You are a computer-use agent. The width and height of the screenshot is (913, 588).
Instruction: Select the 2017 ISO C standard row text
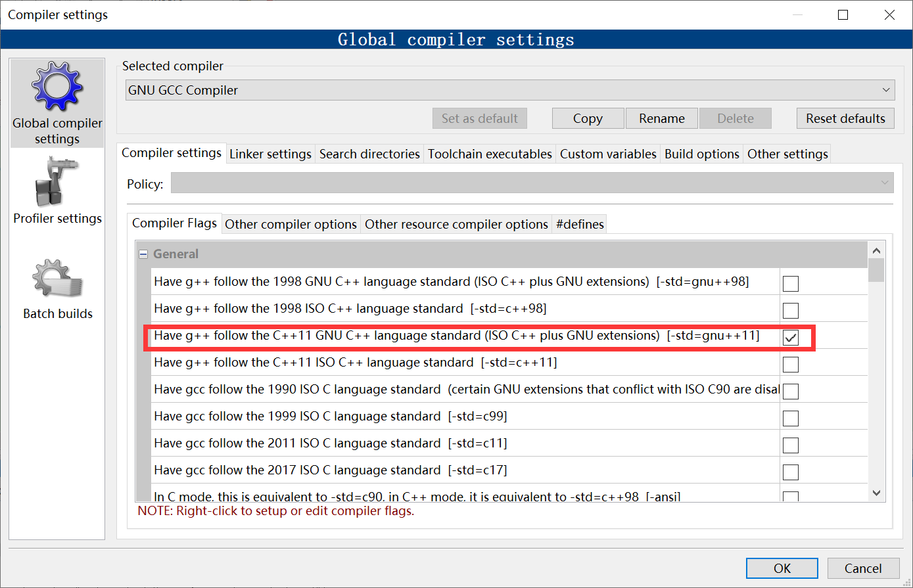pos(330,470)
